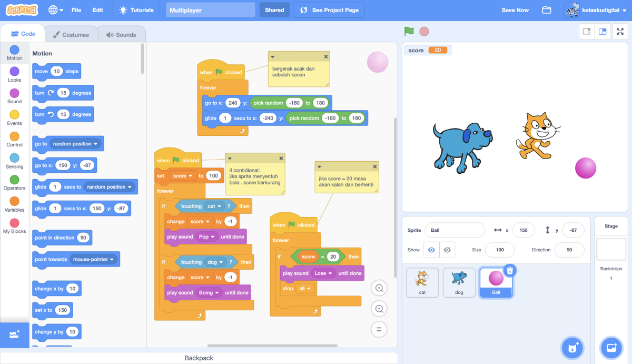Zoom in on the code workspace

379,288
